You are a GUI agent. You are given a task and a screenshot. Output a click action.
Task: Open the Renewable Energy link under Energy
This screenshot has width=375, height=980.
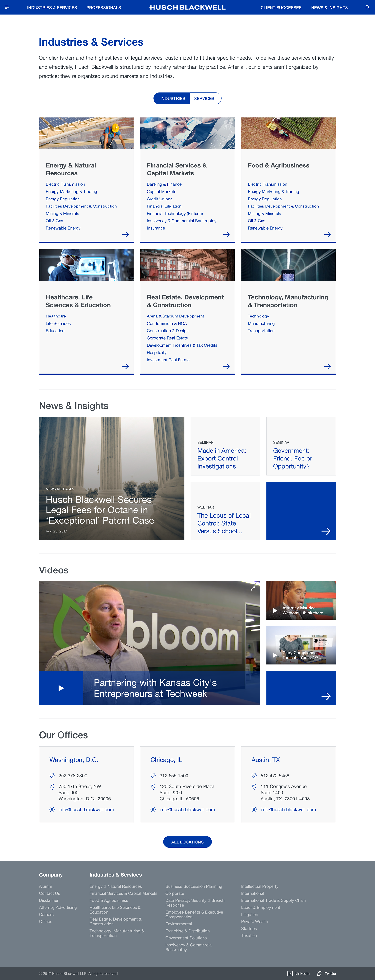tap(63, 228)
